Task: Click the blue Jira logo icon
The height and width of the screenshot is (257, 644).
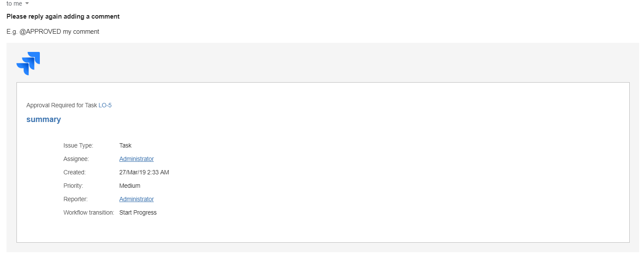Action: (x=28, y=63)
